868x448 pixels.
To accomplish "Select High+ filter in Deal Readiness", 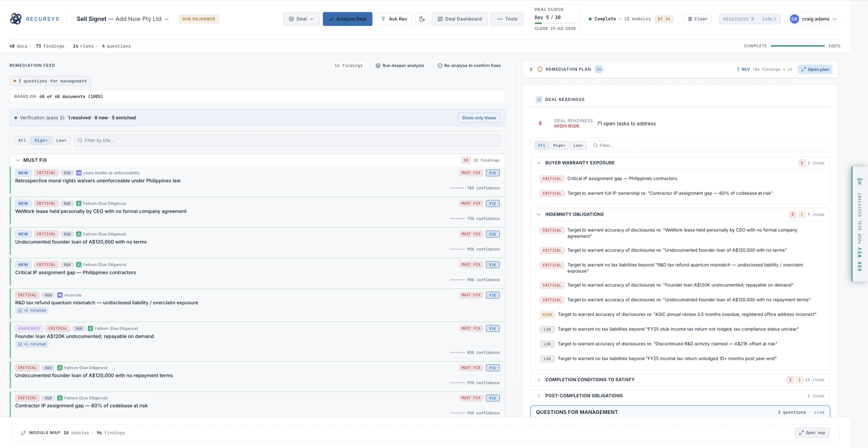I will [559, 145].
